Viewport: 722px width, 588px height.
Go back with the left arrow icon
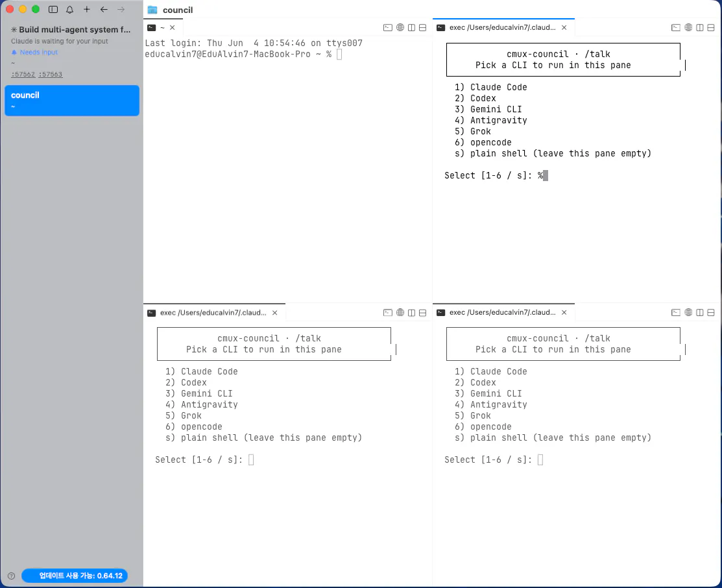104,9
